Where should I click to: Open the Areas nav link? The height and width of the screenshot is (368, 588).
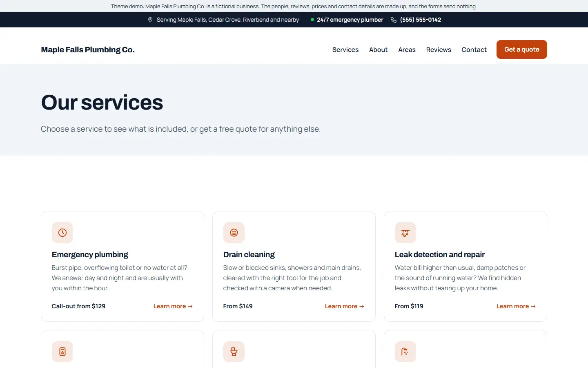coord(407,49)
